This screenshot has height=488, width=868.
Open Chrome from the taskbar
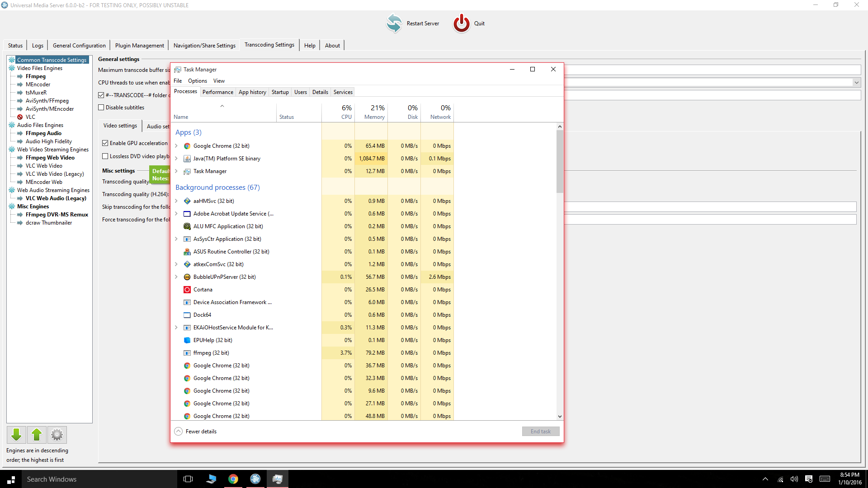(x=233, y=479)
